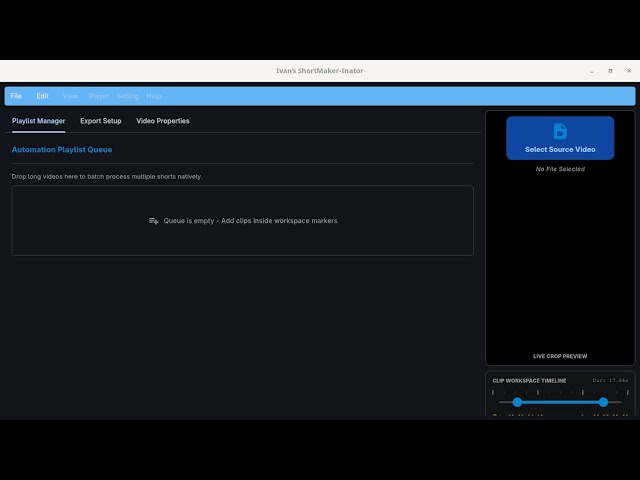The image size is (640, 480).
Task: Click the add-to-queue icon in the empty queue
Action: 153,221
